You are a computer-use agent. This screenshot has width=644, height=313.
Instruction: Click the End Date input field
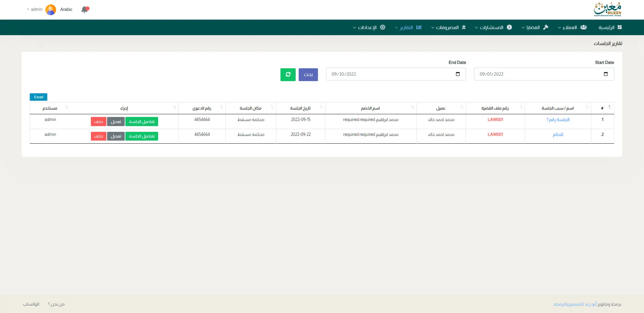pyautogui.click(x=389, y=74)
